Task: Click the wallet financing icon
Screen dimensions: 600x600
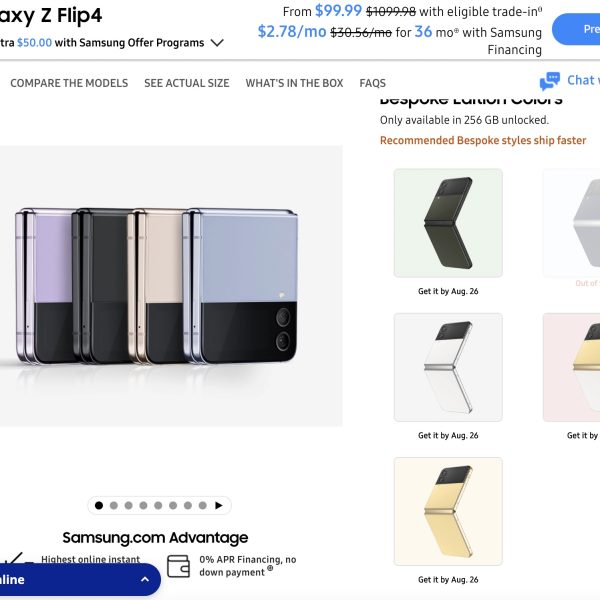Action: pos(178,566)
